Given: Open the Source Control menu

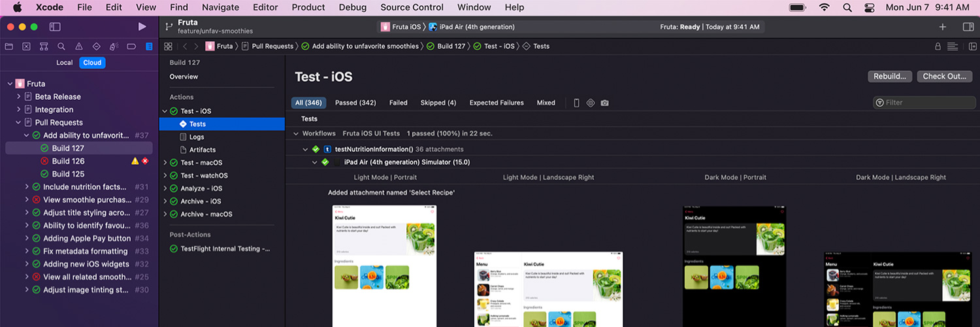Looking at the screenshot, I should coord(412,8).
